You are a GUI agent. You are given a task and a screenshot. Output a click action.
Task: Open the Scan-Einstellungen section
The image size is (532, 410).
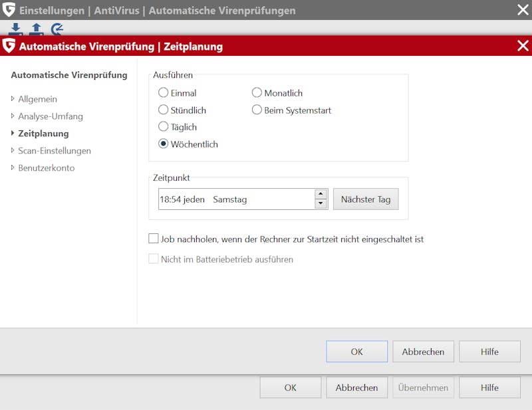click(x=55, y=151)
